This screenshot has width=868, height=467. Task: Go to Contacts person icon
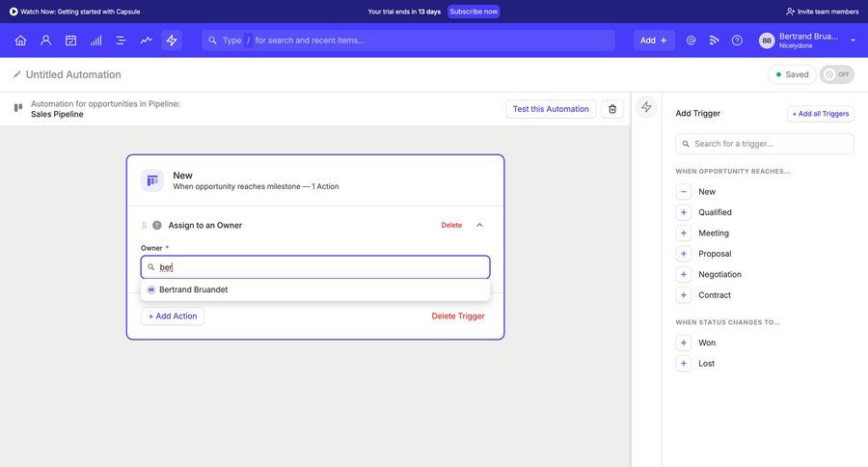point(45,41)
